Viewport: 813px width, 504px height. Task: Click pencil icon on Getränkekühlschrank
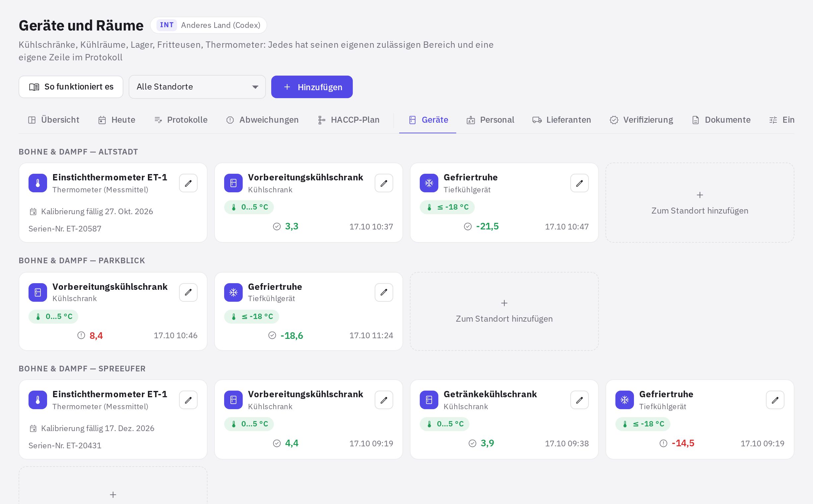tap(579, 400)
